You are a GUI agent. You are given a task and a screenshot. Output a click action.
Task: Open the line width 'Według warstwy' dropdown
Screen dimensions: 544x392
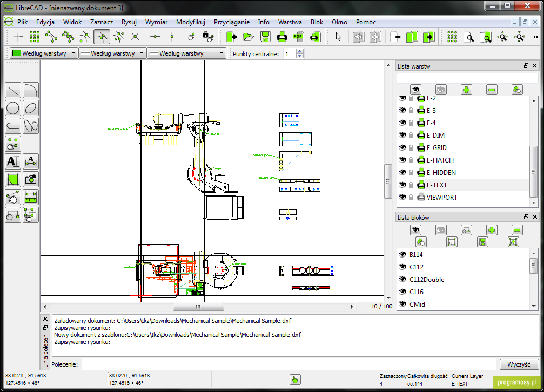[112, 53]
